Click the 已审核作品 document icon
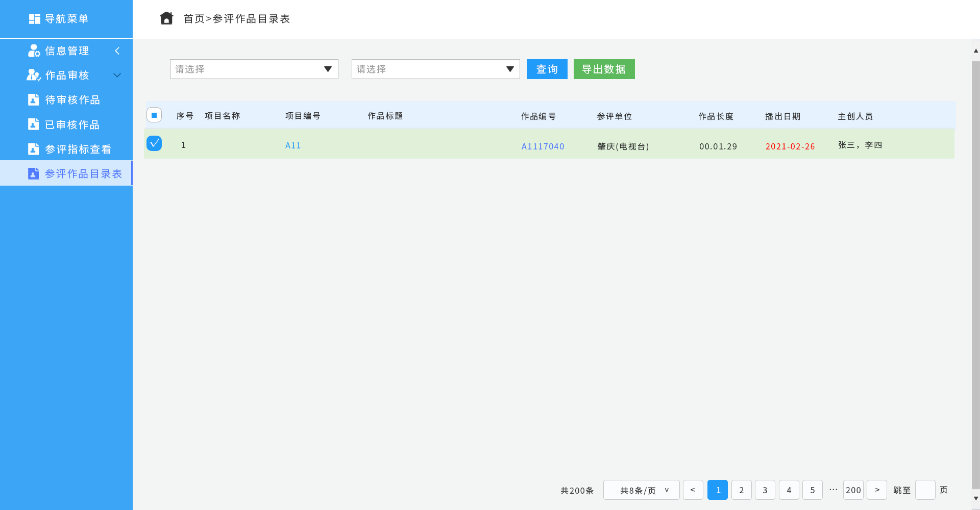980x510 pixels. (34, 124)
